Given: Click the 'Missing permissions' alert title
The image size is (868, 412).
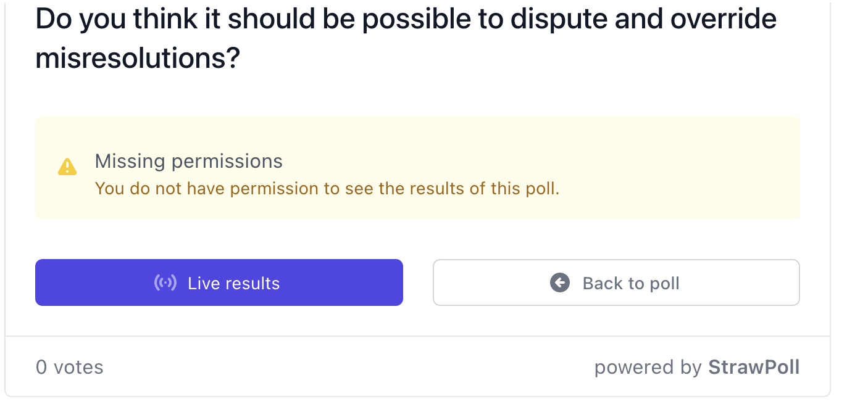Looking at the screenshot, I should click(189, 162).
